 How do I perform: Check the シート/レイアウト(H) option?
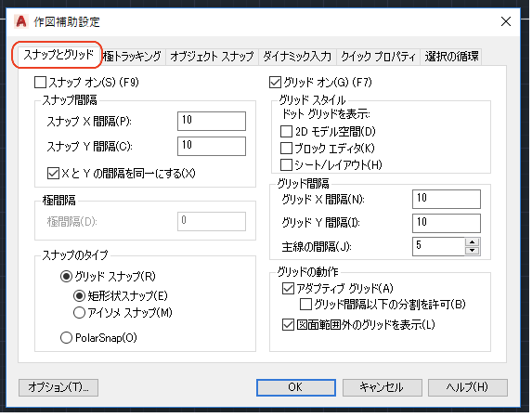[x=286, y=165]
